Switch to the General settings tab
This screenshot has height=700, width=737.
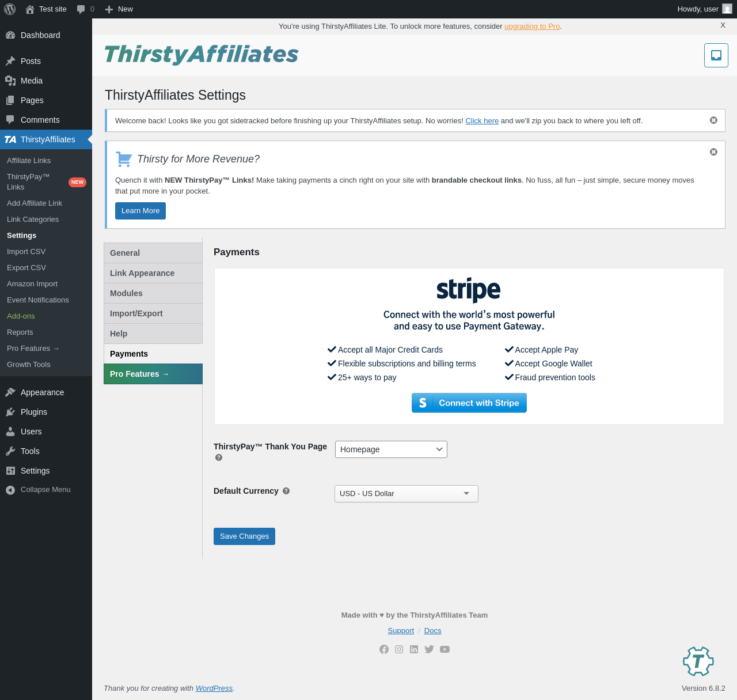point(153,253)
